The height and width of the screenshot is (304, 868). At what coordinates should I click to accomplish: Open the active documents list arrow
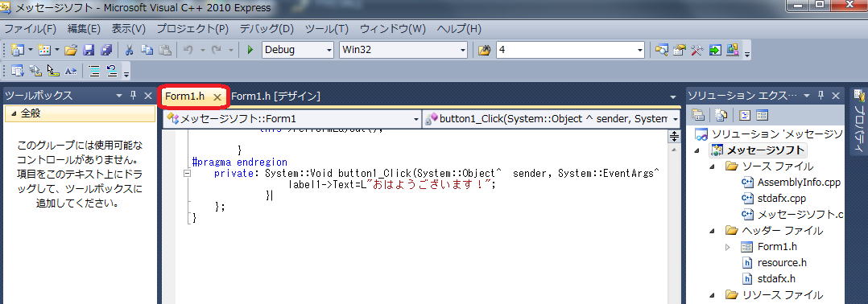tap(672, 97)
